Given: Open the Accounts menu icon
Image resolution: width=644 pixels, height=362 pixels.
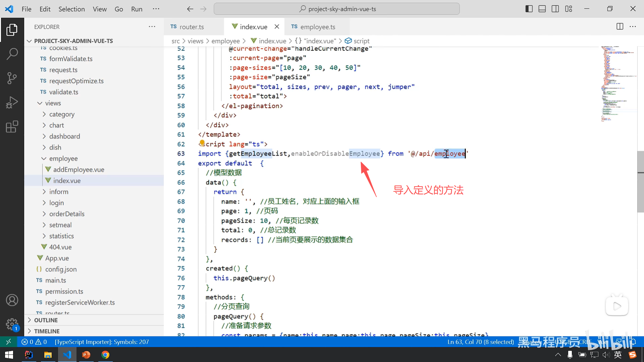Looking at the screenshot, I should click(x=12, y=300).
